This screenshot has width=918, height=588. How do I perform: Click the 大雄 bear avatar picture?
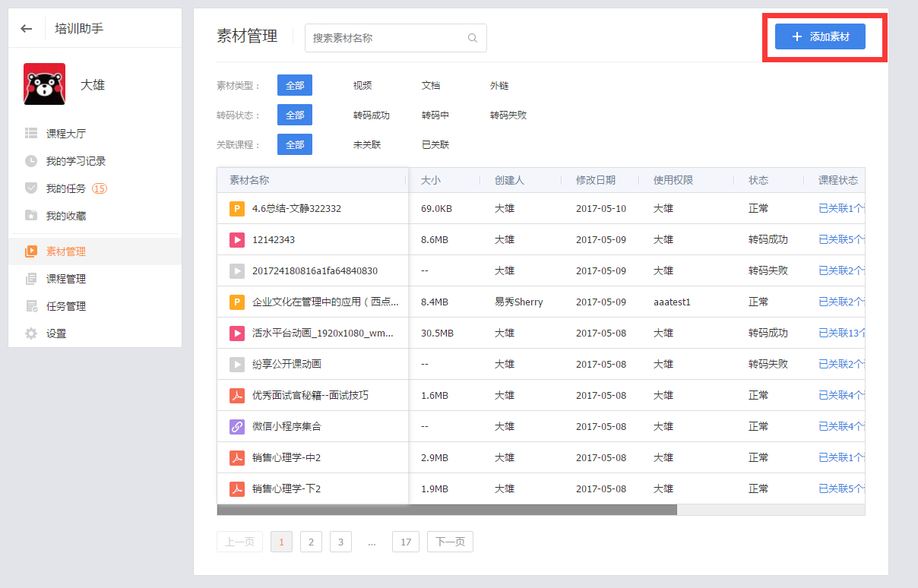(45, 84)
